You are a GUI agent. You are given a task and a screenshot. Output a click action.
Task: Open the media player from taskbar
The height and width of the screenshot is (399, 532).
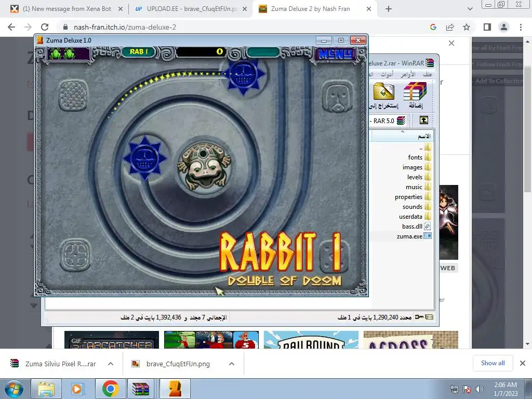click(77, 389)
